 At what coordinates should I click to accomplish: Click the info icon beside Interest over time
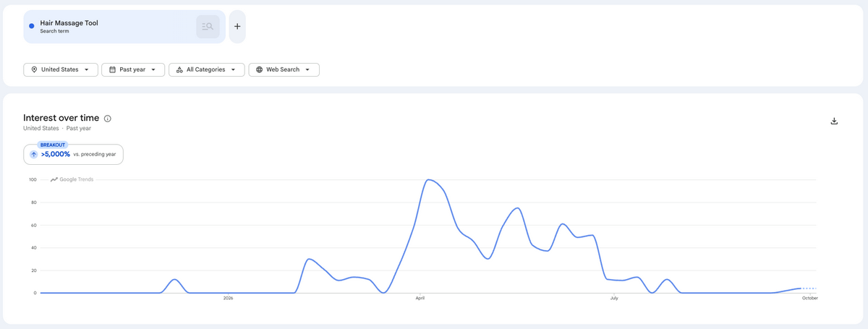108,119
